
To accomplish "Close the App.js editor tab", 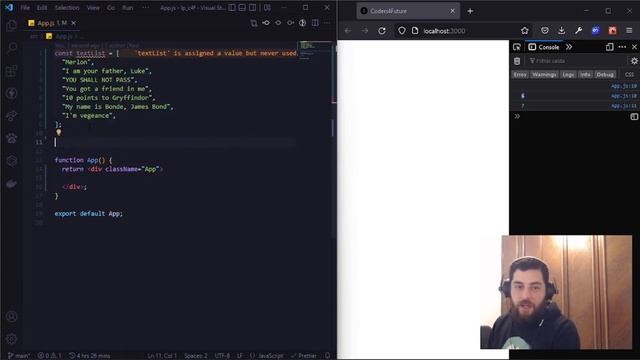I will click(x=73, y=23).
